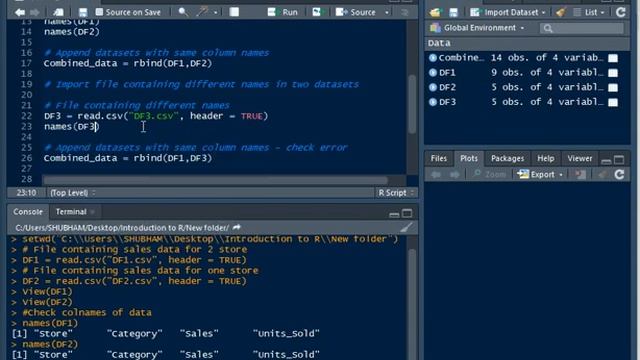This screenshot has height=360, width=640.
Task: Refresh the Plots pane
Action: click(x=619, y=175)
